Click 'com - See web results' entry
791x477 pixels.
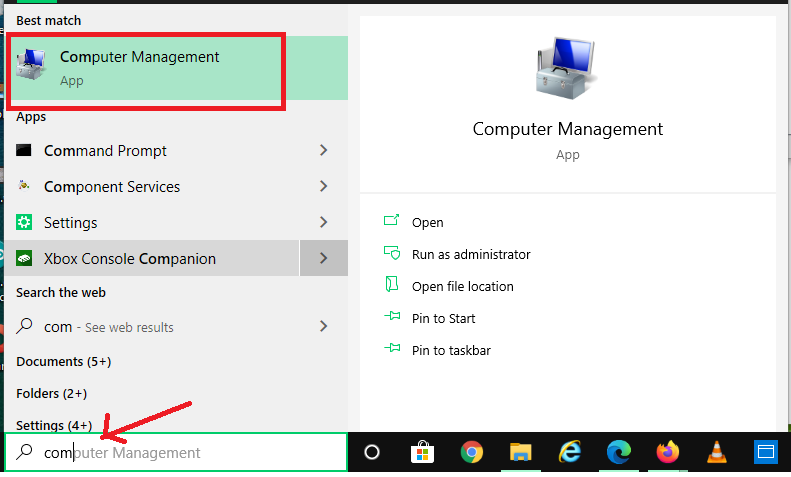click(152, 327)
